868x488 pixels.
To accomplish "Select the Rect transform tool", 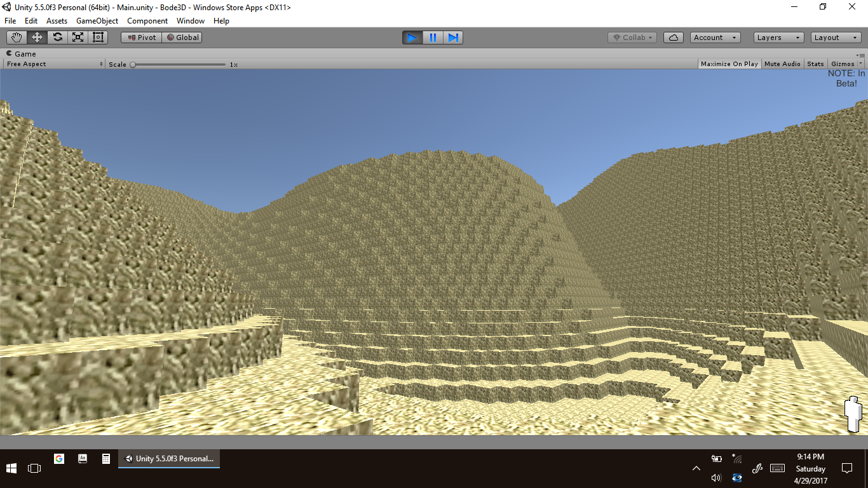I will pyautogui.click(x=98, y=37).
